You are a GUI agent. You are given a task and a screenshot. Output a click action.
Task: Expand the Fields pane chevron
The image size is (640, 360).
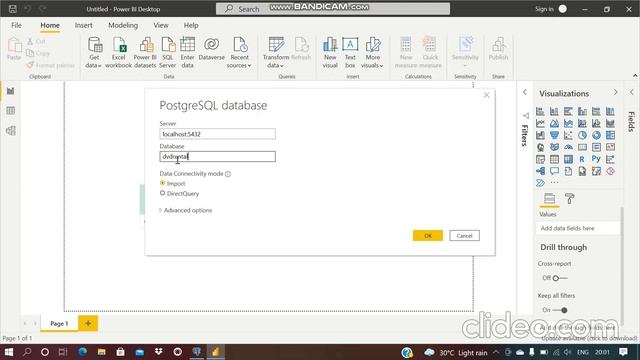click(632, 93)
